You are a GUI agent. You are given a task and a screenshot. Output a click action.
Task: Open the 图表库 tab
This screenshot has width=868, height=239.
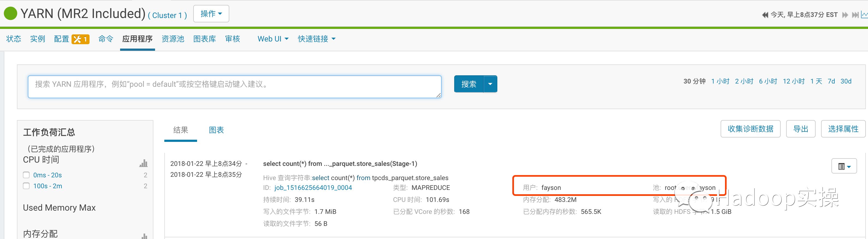coord(204,39)
